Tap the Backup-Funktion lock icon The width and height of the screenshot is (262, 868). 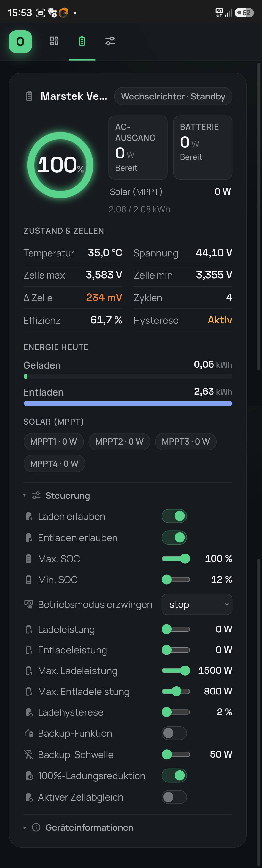pos(29,733)
